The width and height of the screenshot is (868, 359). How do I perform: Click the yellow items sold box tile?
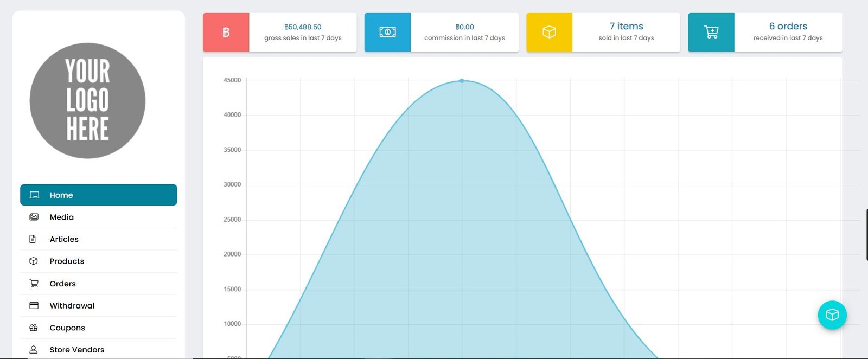click(549, 33)
